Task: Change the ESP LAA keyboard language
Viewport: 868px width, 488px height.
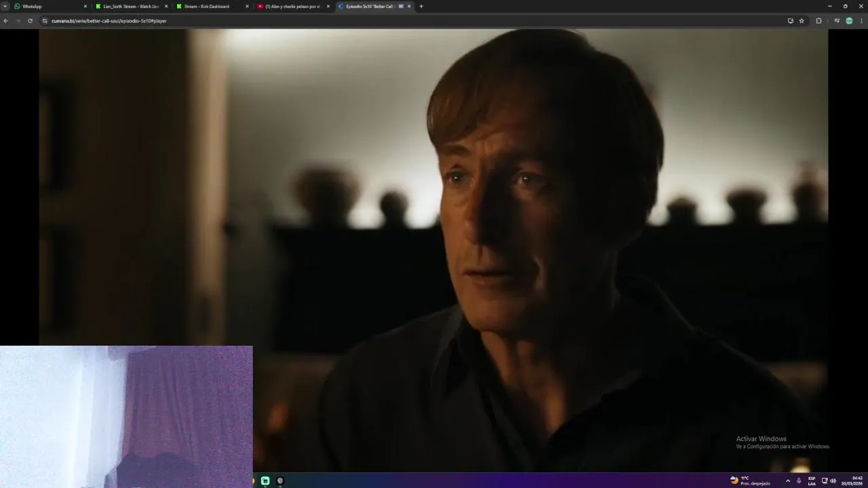Action: (x=812, y=481)
